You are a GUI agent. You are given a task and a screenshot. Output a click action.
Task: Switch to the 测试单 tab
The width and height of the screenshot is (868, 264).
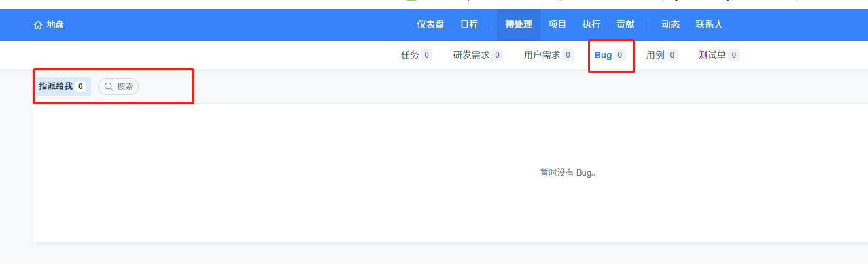(x=718, y=56)
